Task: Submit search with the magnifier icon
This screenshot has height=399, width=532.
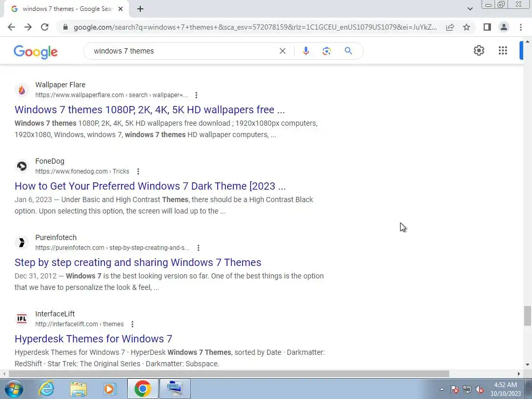Action: (348, 51)
